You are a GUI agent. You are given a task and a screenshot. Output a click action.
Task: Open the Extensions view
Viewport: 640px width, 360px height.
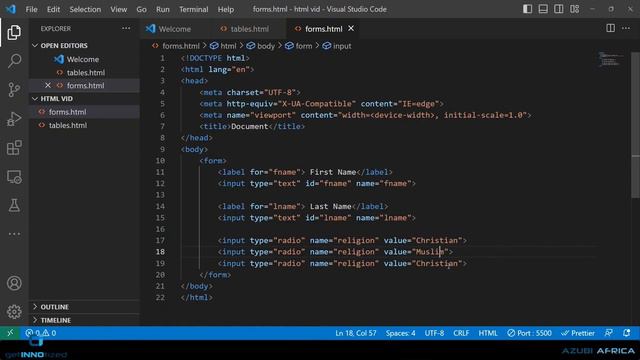pos(14,148)
